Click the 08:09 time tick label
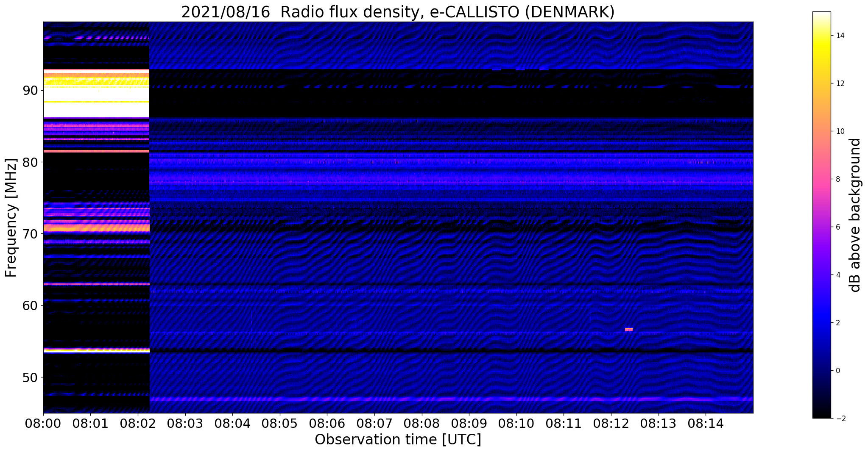This screenshot has width=868, height=452. point(469,423)
